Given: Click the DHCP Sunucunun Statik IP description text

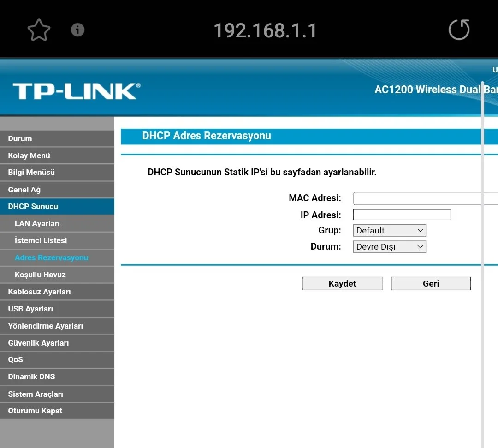Looking at the screenshot, I should coord(262,172).
